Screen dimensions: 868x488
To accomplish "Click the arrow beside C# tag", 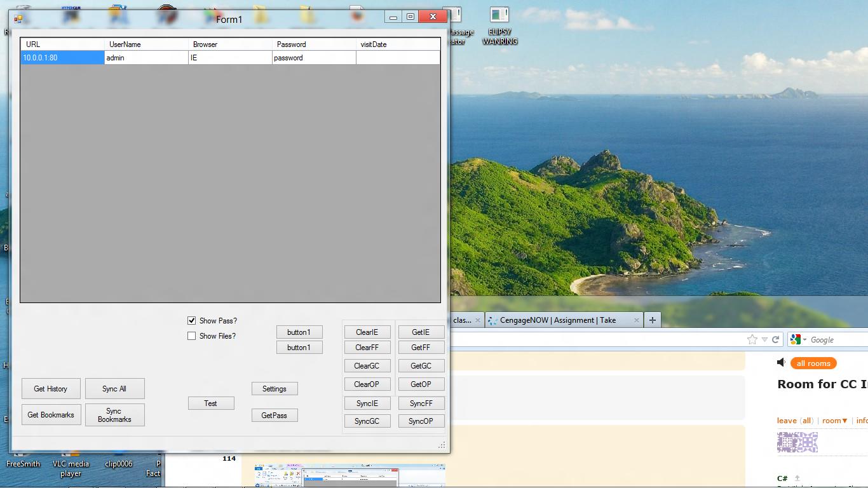I will (797, 478).
